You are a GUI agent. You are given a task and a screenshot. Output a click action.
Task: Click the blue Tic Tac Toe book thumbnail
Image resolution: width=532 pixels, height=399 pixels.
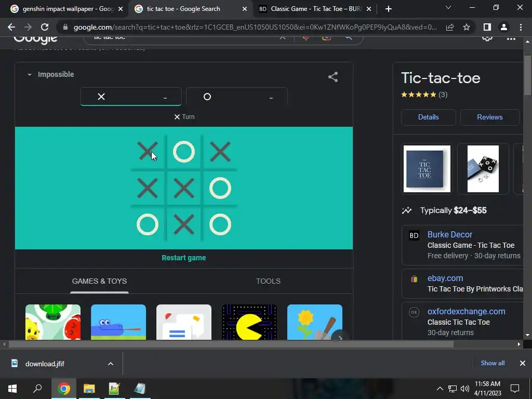pyautogui.click(x=427, y=169)
